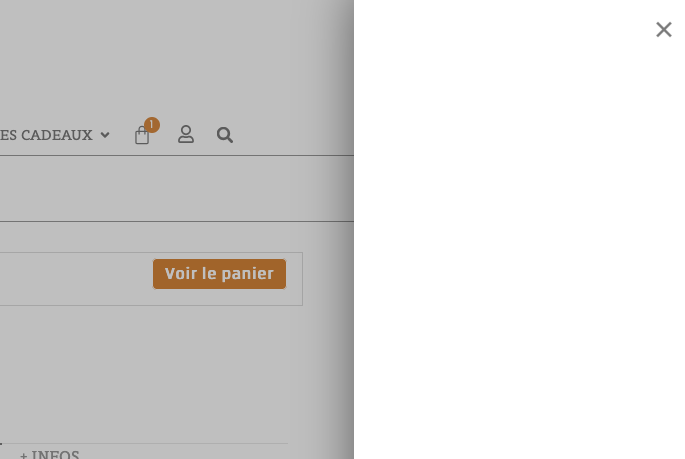
Task: Dismiss the panel via the dimmed overlay
Action: (x=175, y=371)
